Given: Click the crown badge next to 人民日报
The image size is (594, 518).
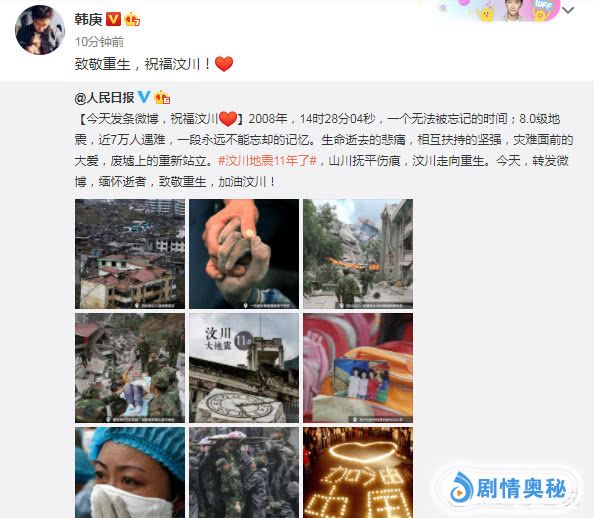Looking at the screenshot, I should pos(162,98).
